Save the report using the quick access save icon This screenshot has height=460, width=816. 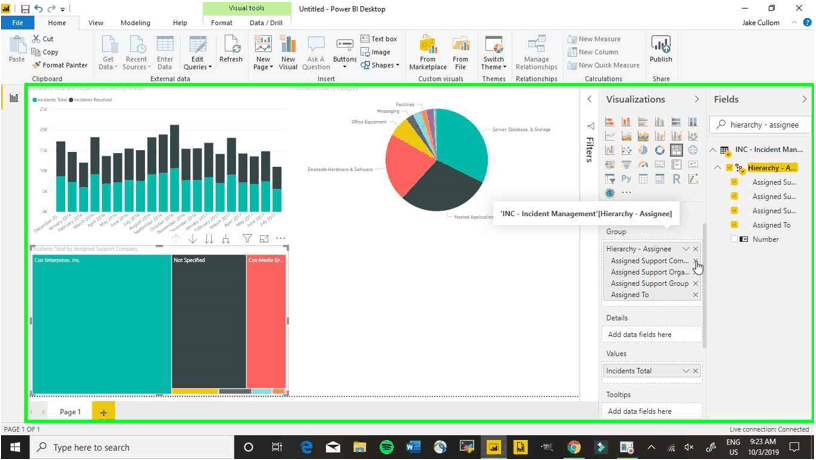click(25, 9)
